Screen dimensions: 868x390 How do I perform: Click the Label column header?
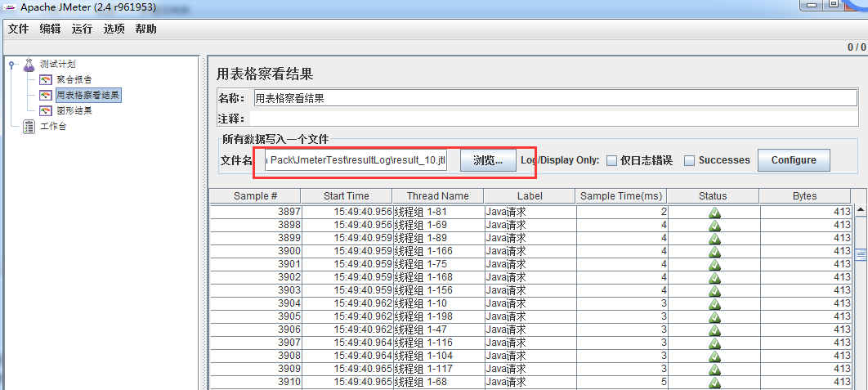pos(530,196)
